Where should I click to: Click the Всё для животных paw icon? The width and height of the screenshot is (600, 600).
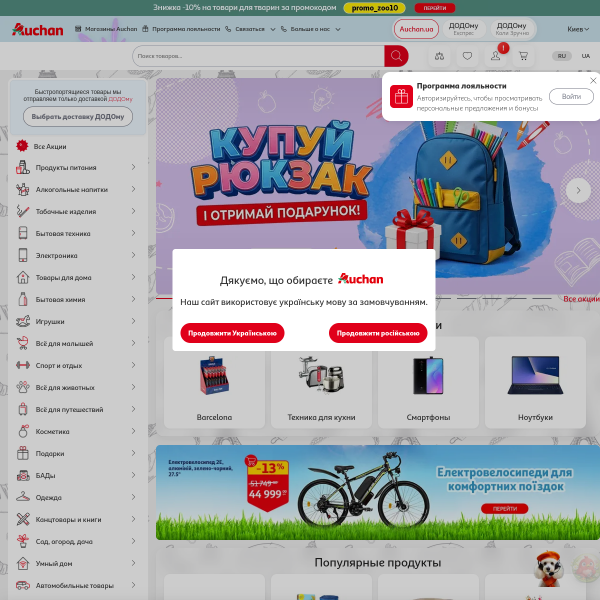(x=23, y=387)
